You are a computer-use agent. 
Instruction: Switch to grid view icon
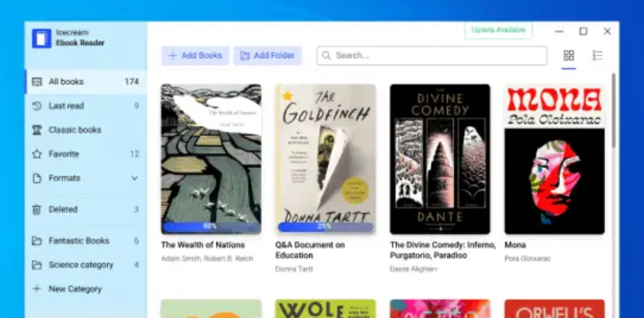pyautogui.click(x=568, y=55)
